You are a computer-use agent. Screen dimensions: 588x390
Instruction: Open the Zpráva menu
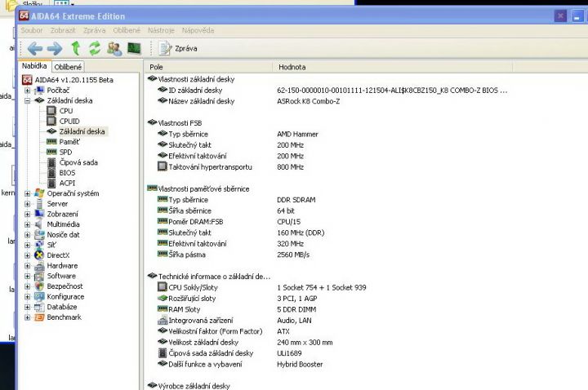(x=94, y=30)
